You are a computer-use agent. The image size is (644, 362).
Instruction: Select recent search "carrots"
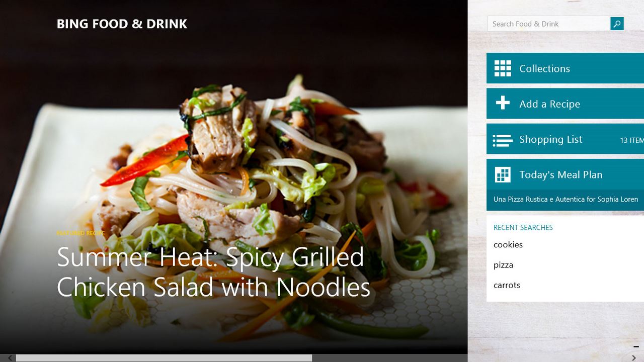(507, 285)
